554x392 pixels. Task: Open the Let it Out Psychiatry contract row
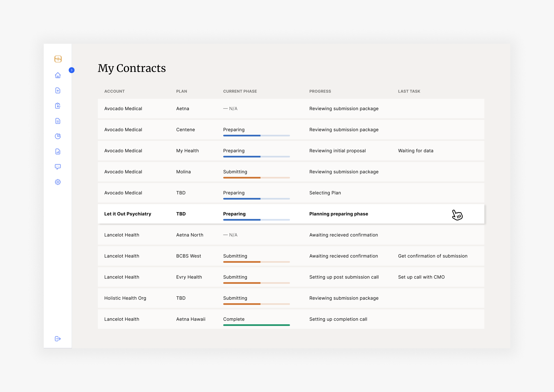[x=128, y=214]
